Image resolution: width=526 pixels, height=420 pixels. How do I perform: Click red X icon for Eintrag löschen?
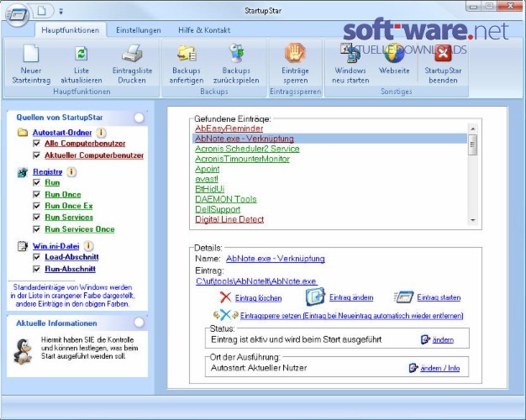(x=225, y=297)
